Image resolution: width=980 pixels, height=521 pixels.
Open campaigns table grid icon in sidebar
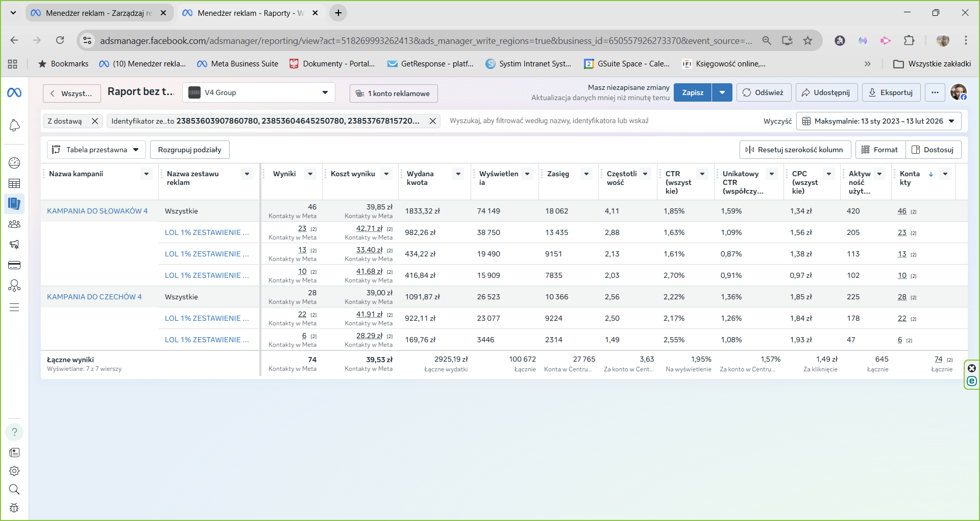point(14,183)
